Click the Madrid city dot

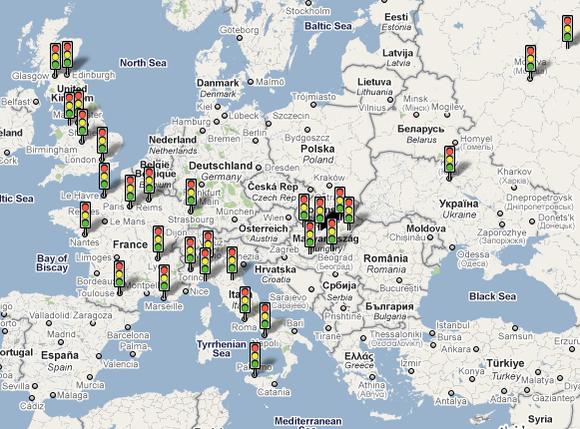tap(61, 342)
